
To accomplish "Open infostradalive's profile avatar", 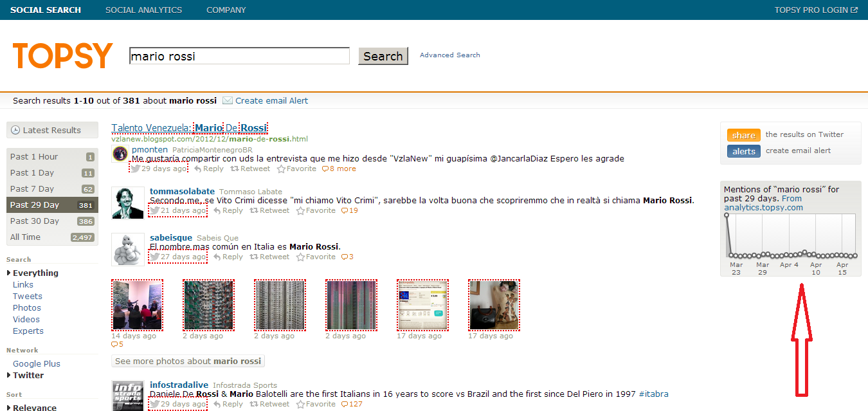I will pos(128,396).
